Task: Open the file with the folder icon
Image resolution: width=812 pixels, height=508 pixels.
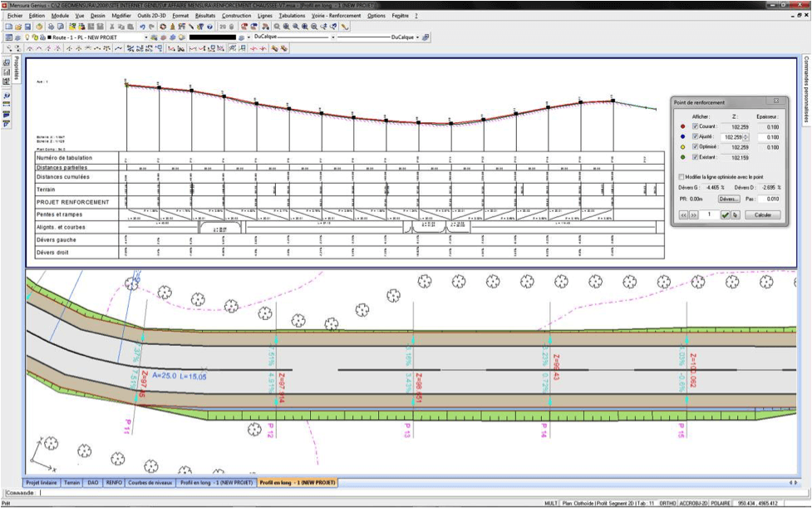Action: [x=18, y=27]
